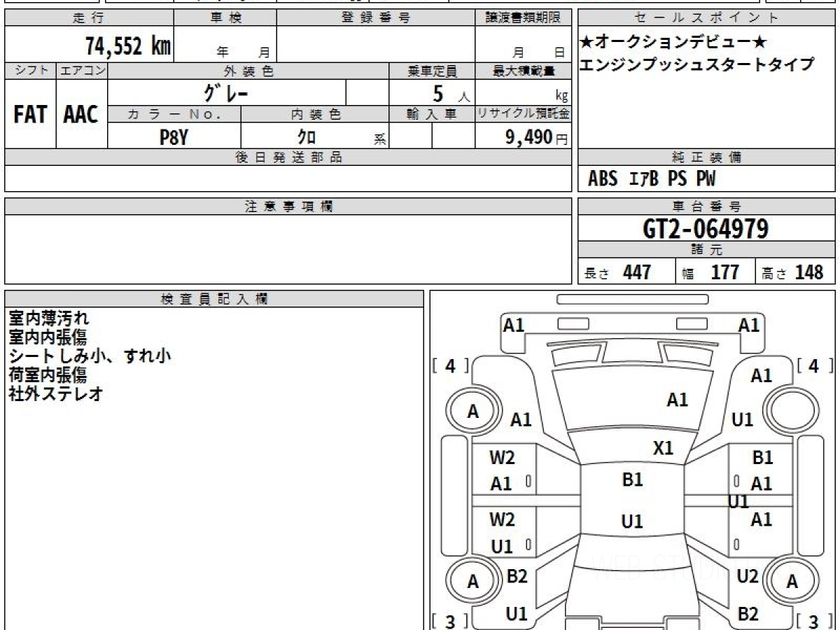
Task: Select the exterior color value グレー
Action: point(226,92)
